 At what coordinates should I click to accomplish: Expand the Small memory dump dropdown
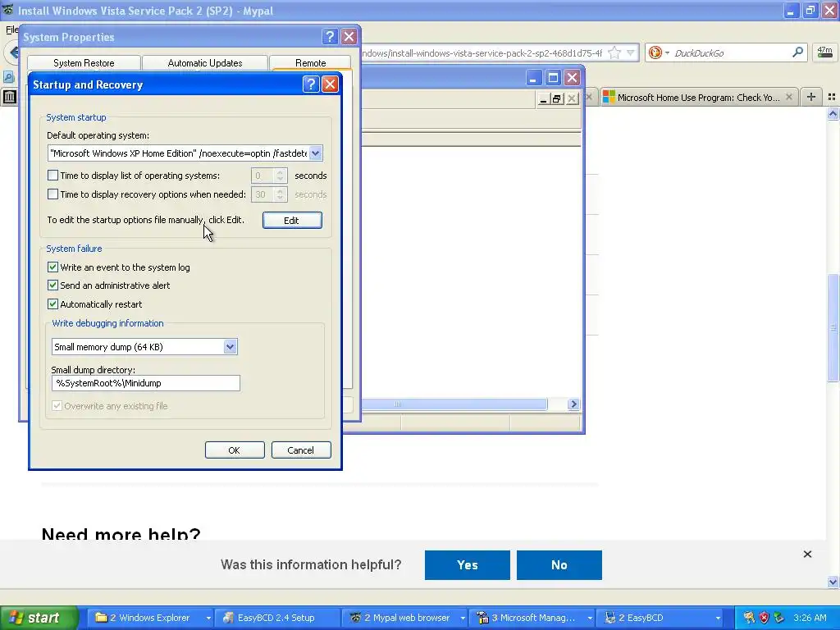[230, 347]
